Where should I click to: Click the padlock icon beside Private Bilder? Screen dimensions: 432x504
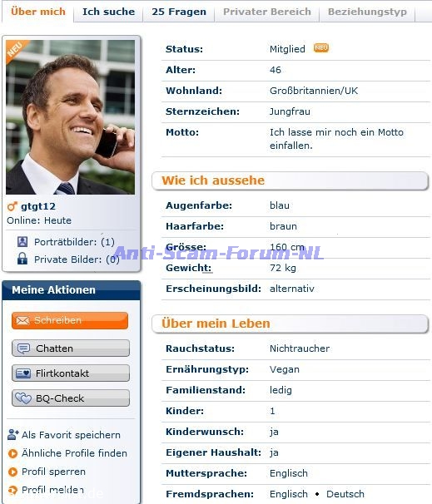[22, 259]
